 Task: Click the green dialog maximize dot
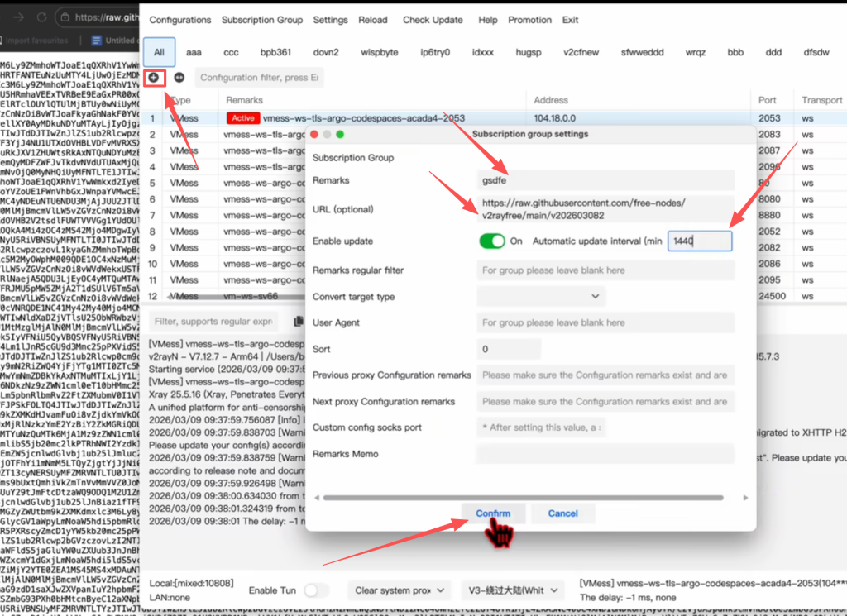pyautogui.click(x=340, y=134)
